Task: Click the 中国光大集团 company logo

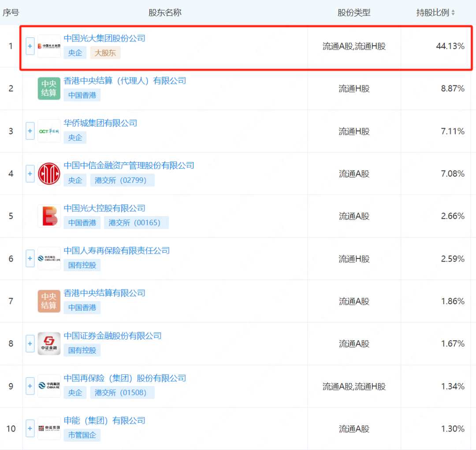Action: (x=49, y=46)
